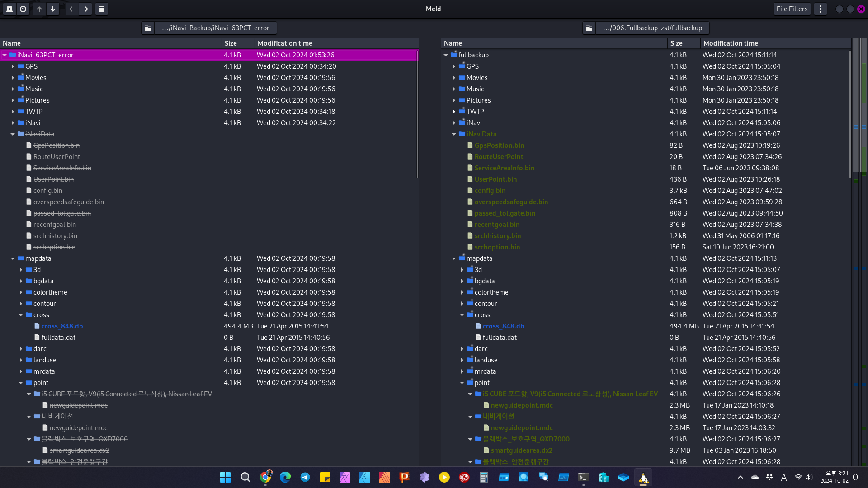Collapse the cross folder in left pane
The height and width of the screenshot is (488, 868).
pos(21,315)
